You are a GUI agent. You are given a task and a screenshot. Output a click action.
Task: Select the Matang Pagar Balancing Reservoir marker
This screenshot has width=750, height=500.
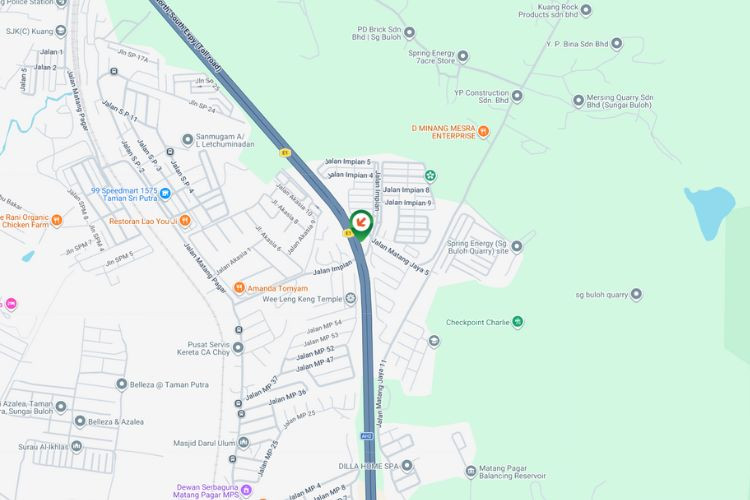coord(471,472)
